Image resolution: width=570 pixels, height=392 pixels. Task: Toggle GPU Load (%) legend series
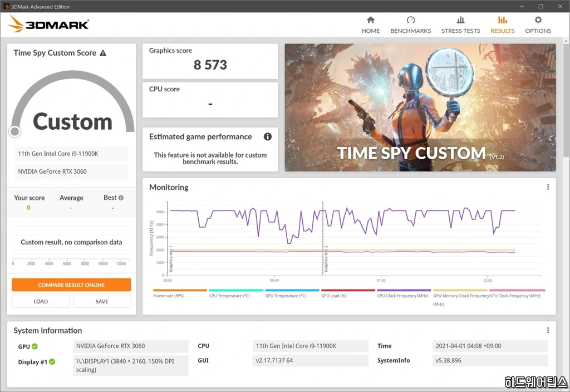[x=334, y=296]
